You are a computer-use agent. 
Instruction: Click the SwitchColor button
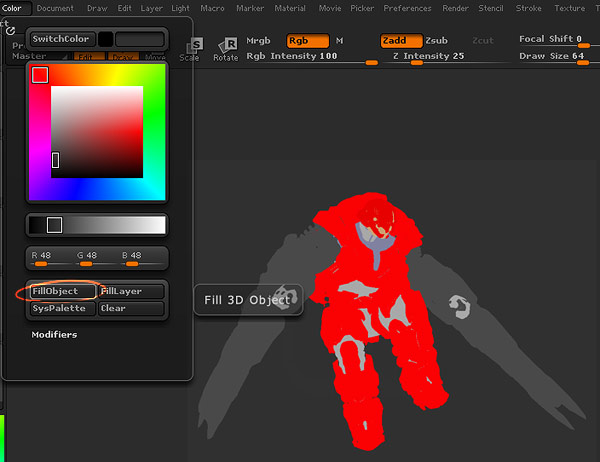point(63,39)
